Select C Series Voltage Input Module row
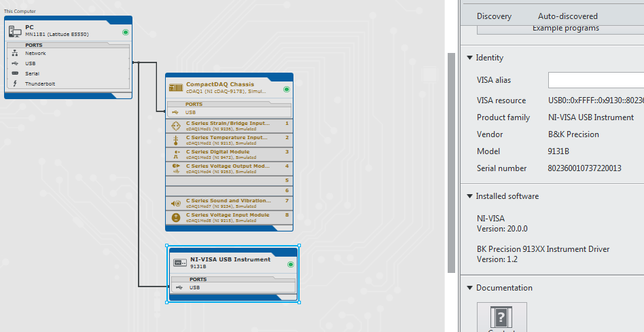The image size is (644, 332). [229, 217]
